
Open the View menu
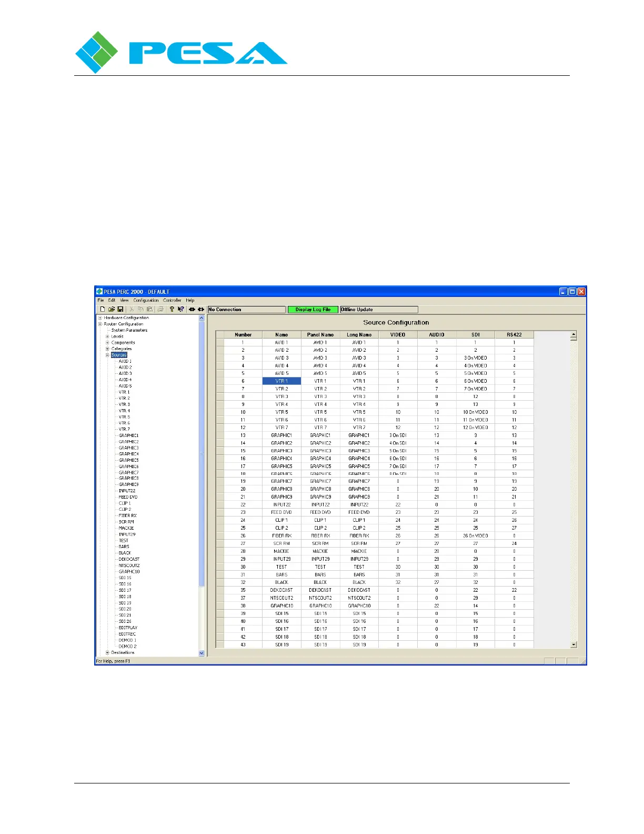pyautogui.click(x=124, y=301)
